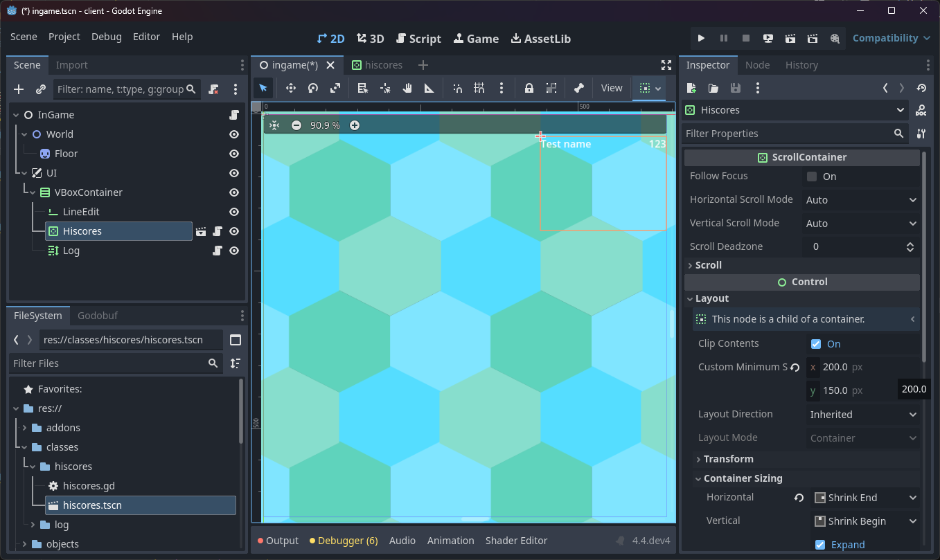Instantiate a child scene via link icon

(x=41, y=89)
